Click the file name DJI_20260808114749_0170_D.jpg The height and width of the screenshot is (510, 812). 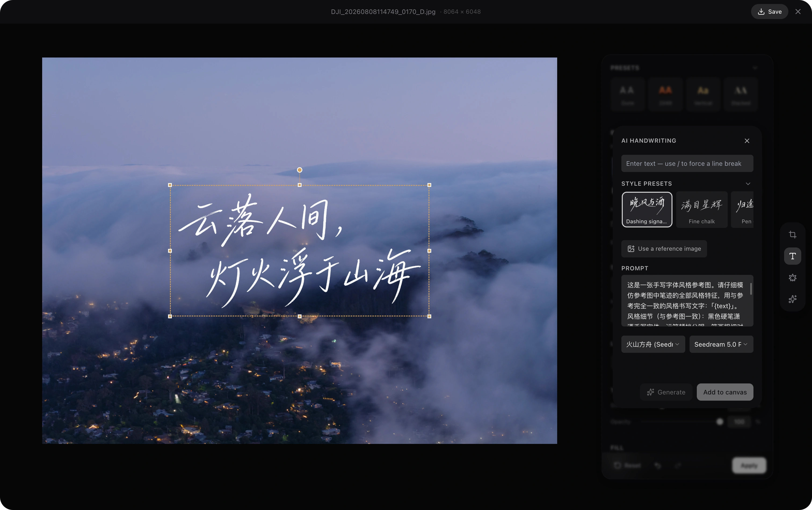(383, 12)
